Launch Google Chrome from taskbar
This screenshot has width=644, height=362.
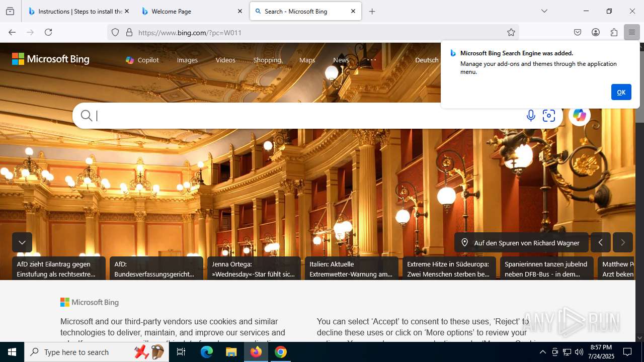(x=281, y=352)
